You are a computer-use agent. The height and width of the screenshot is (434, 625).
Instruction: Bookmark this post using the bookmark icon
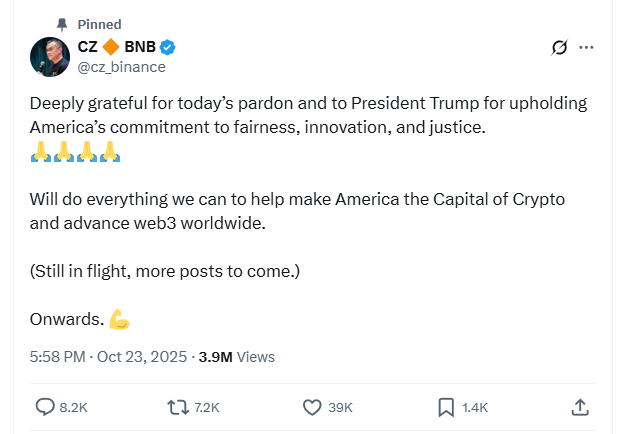[x=446, y=407]
